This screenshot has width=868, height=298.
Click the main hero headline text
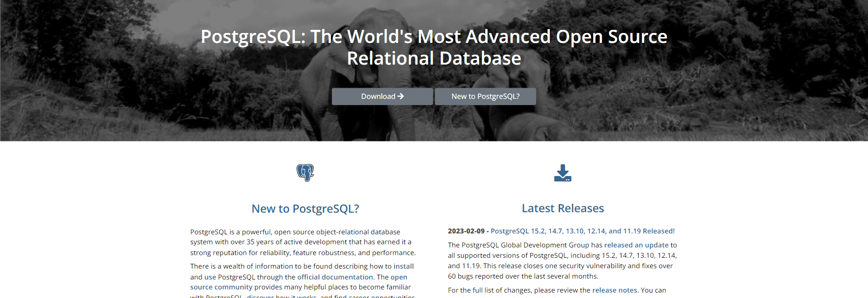(434, 47)
